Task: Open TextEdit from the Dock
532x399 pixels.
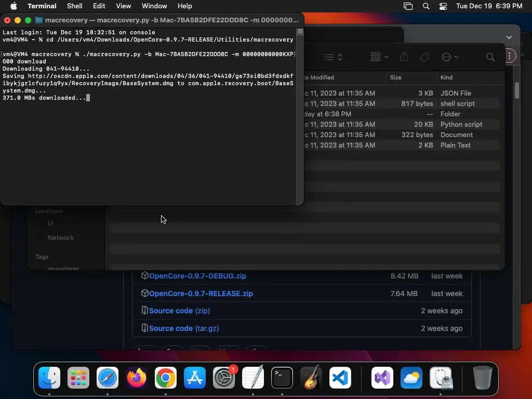Action: pyautogui.click(x=253, y=378)
